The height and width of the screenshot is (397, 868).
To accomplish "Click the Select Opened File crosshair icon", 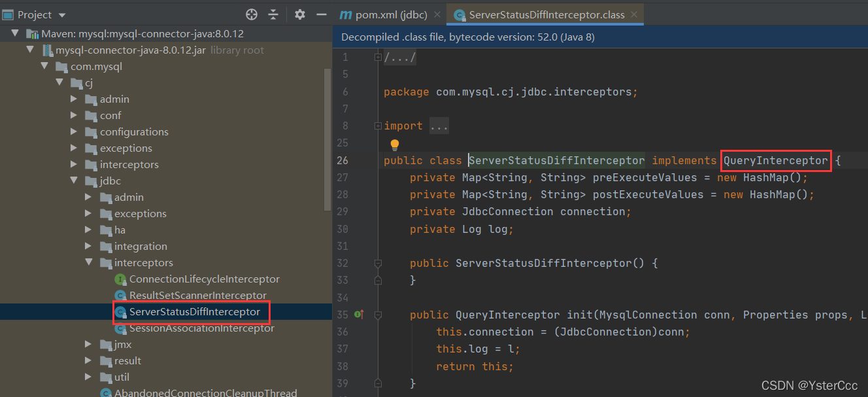I will (x=252, y=14).
